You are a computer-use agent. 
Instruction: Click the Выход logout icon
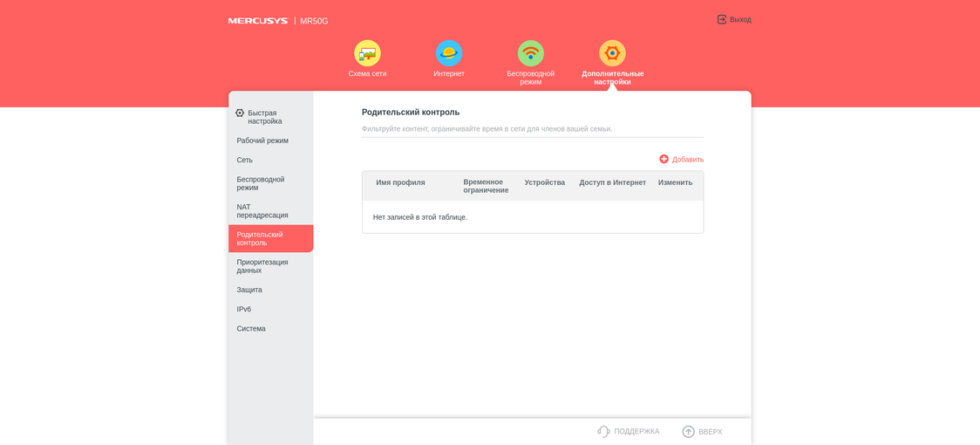click(x=722, y=19)
